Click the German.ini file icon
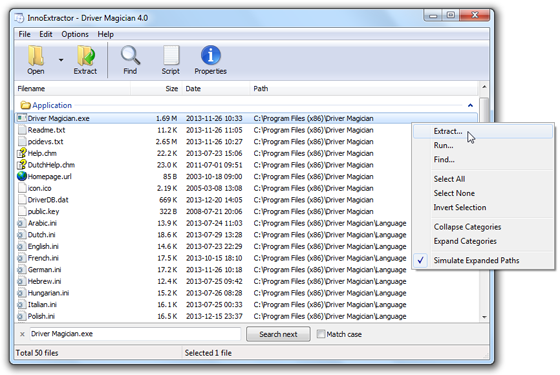The image size is (560, 375). click(22, 270)
